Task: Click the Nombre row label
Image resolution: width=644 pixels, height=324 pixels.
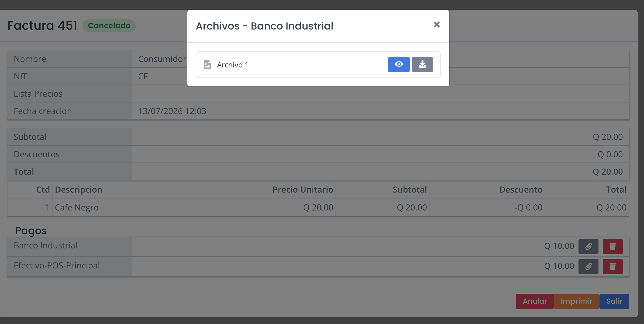Action: point(30,59)
